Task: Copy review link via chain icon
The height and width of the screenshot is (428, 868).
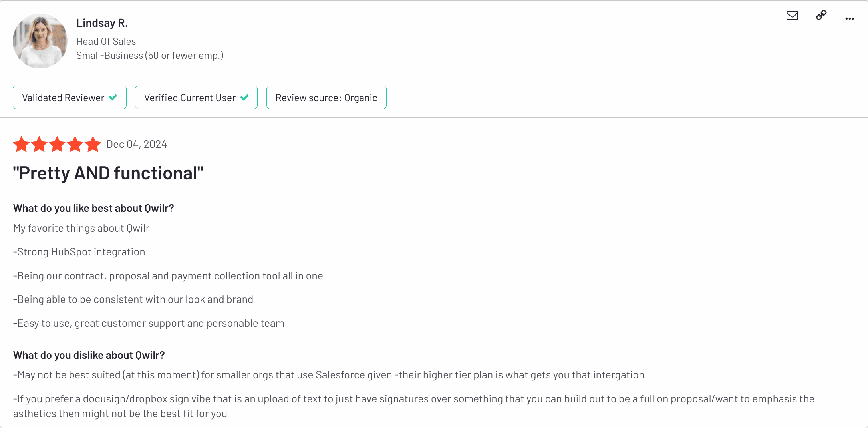Action: pyautogui.click(x=821, y=15)
